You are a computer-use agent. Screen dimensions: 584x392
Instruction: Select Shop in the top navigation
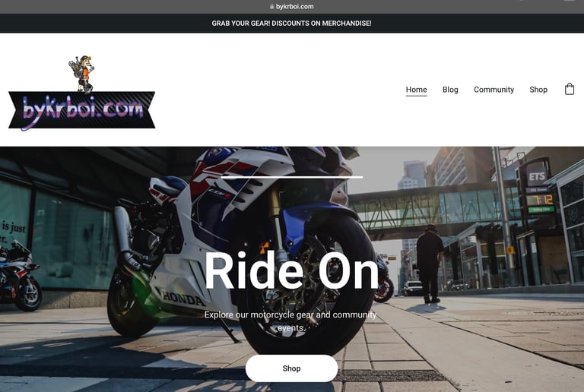coord(538,90)
